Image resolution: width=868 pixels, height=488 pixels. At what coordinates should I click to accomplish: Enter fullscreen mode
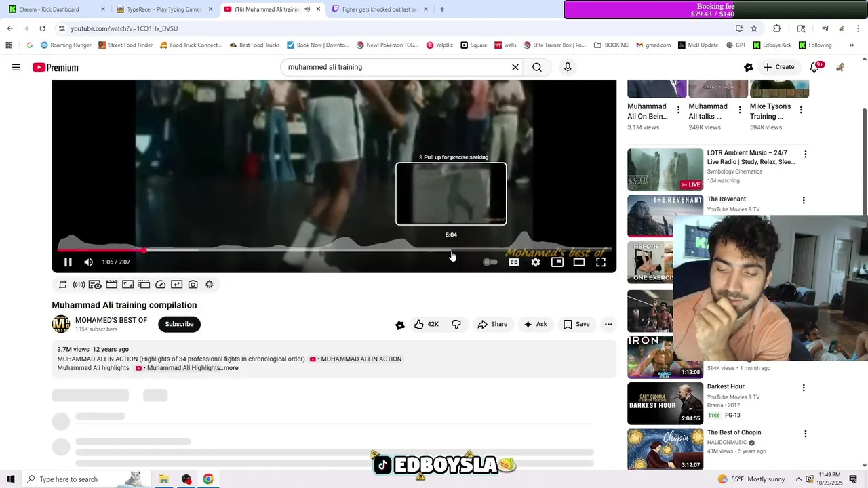coord(601,262)
